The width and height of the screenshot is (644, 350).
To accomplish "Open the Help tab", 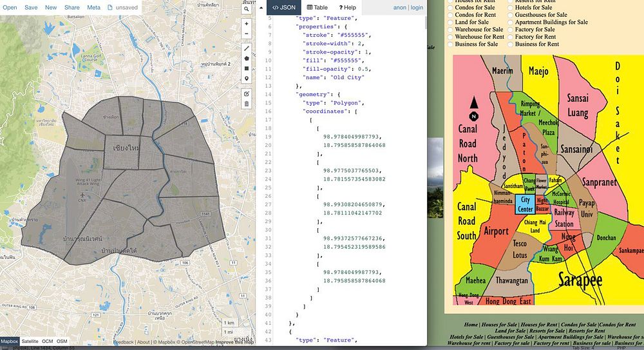I will click(x=348, y=7).
